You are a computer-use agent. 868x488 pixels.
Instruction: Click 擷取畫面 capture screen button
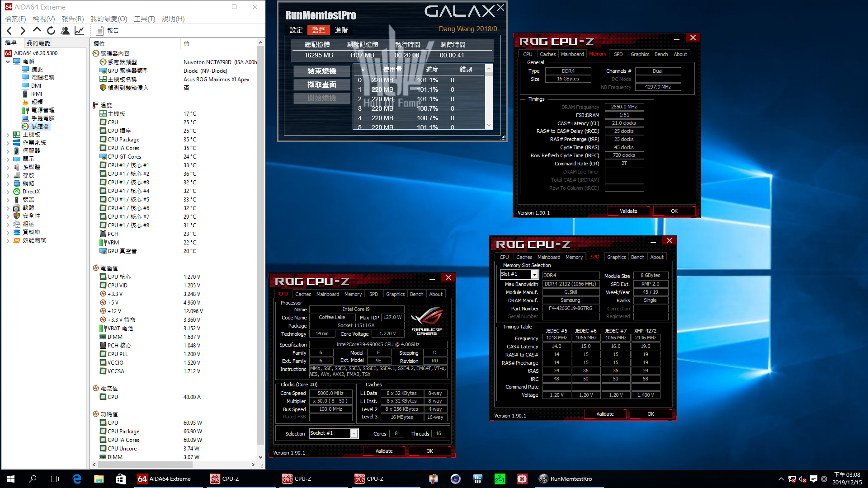322,84
